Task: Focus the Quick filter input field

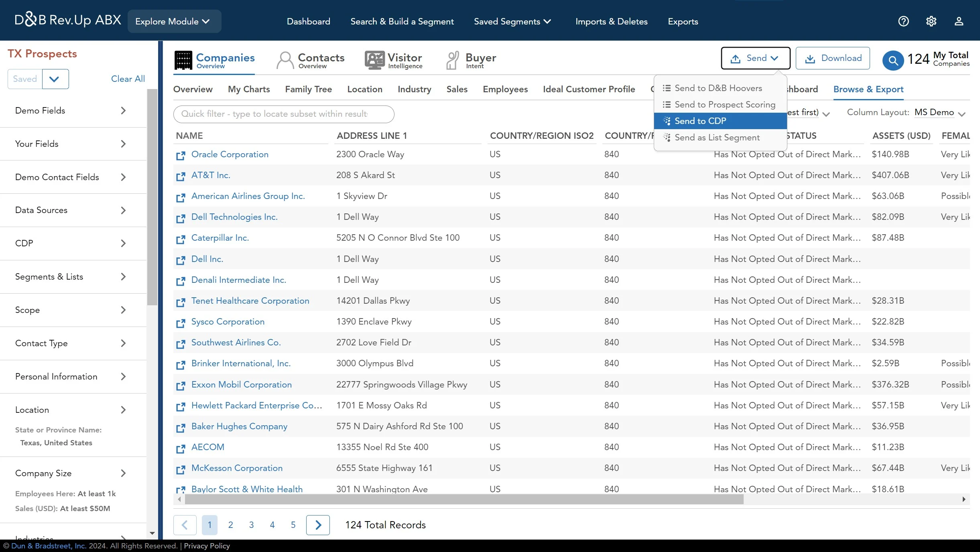Action: click(x=283, y=114)
